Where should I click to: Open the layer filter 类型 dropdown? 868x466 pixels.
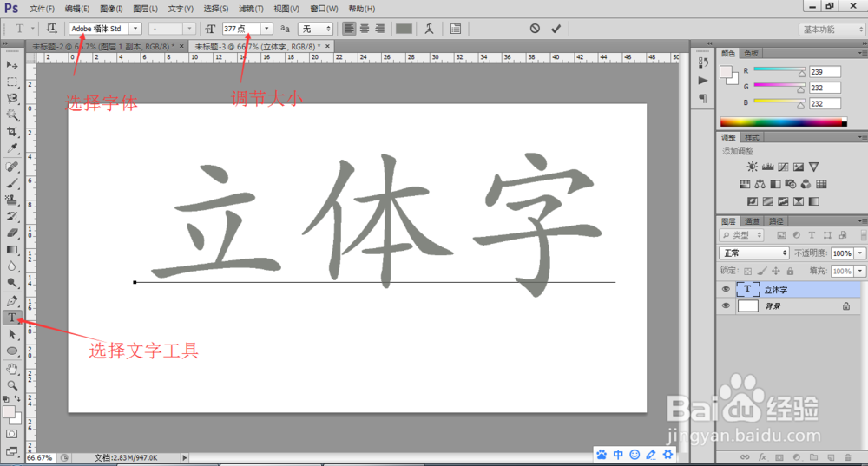(x=742, y=235)
